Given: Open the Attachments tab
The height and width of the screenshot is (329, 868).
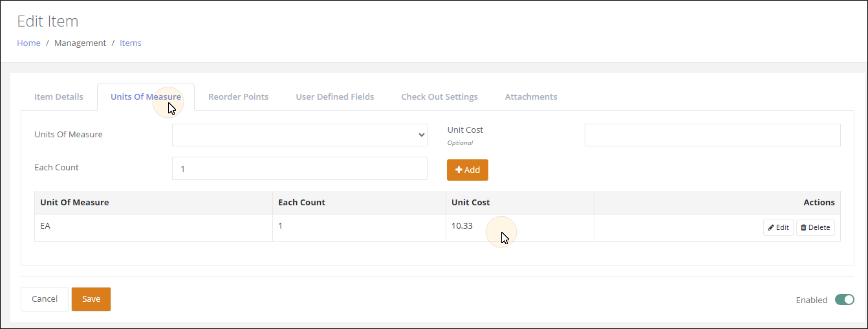Looking at the screenshot, I should [531, 96].
